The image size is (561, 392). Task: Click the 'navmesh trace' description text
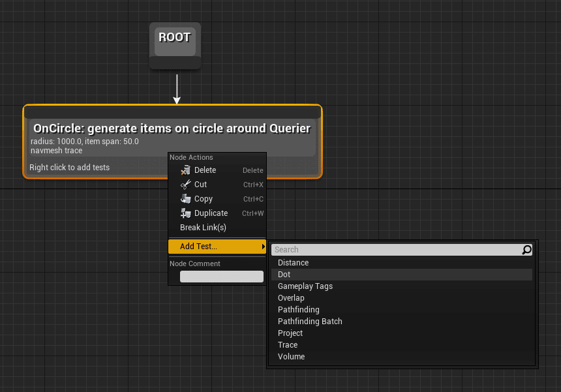click(x=57, y=151)
